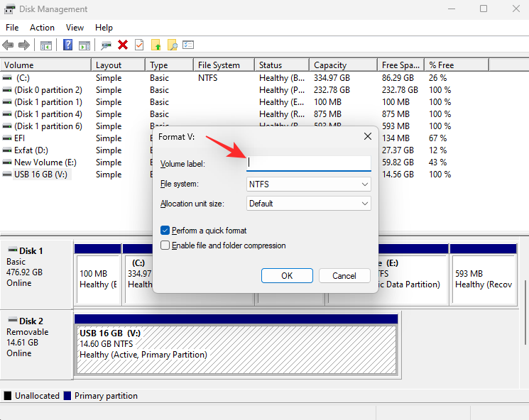529x420 pixels.
Task: Open the File system NTFS dropdown
Action: 309,184
